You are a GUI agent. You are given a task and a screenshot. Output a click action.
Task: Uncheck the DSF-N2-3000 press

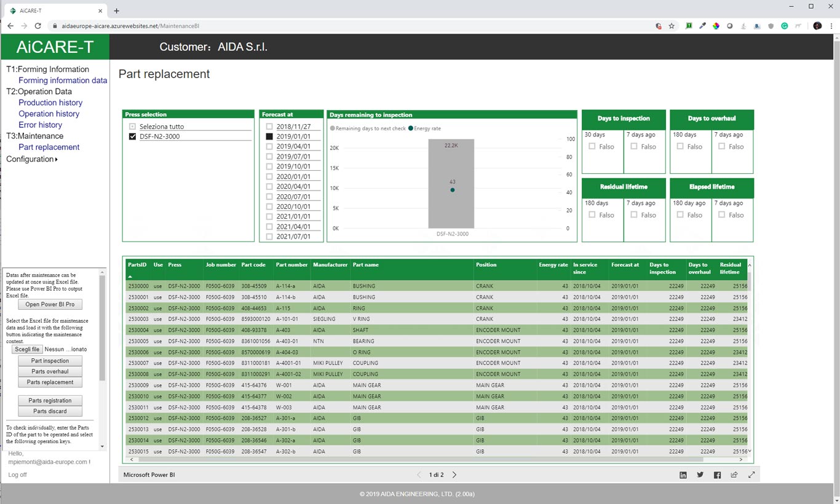tap(132, 136)
